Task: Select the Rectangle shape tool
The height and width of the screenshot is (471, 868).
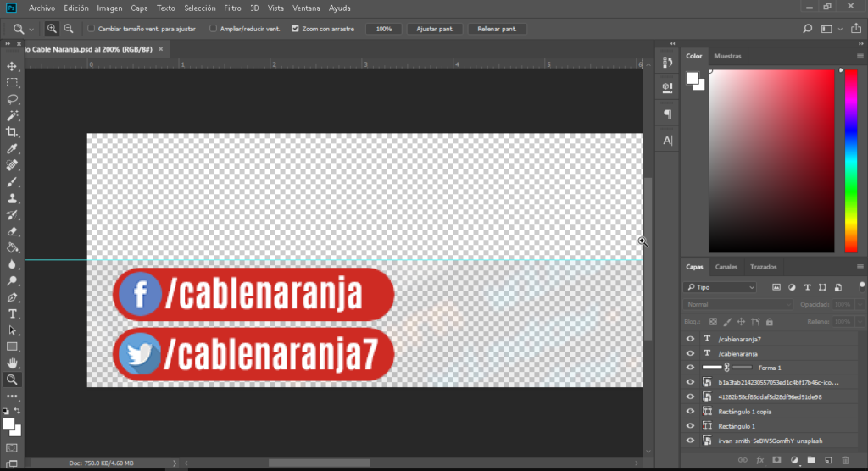Action: coord(12,347)
